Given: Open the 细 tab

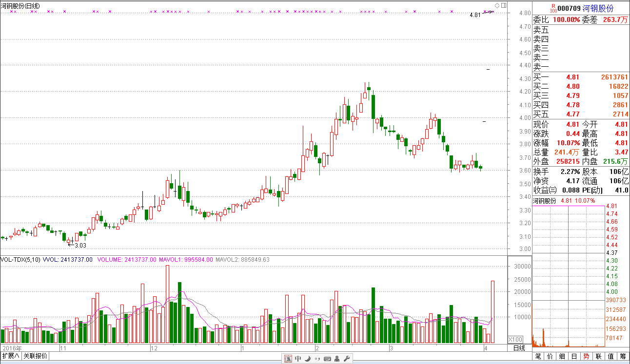Looking at the screenshot, I should pos(562,356).
